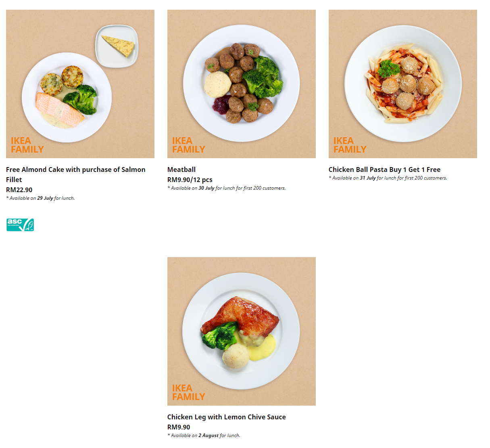Click the RM9.90/12 pcs meatball price
Screen dimensions: 490x448
(190, 180)
